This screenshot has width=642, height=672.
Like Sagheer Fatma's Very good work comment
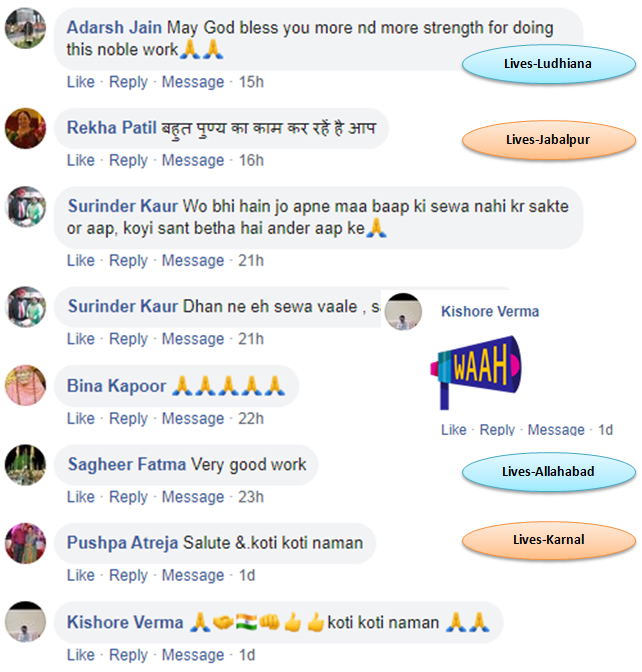point(81,497)
